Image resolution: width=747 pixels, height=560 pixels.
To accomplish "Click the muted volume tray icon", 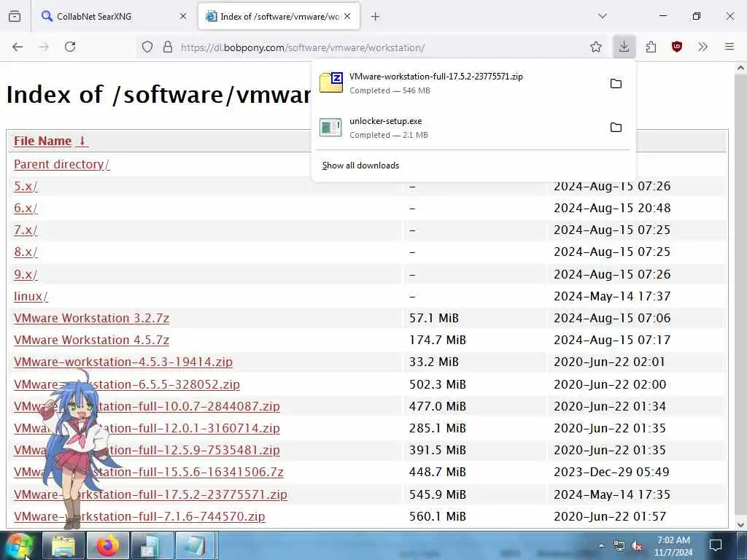I will tap(636, 545).
